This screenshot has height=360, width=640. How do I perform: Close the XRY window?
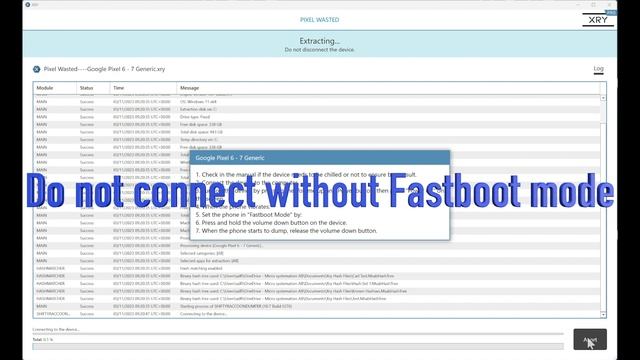(609, 4)
